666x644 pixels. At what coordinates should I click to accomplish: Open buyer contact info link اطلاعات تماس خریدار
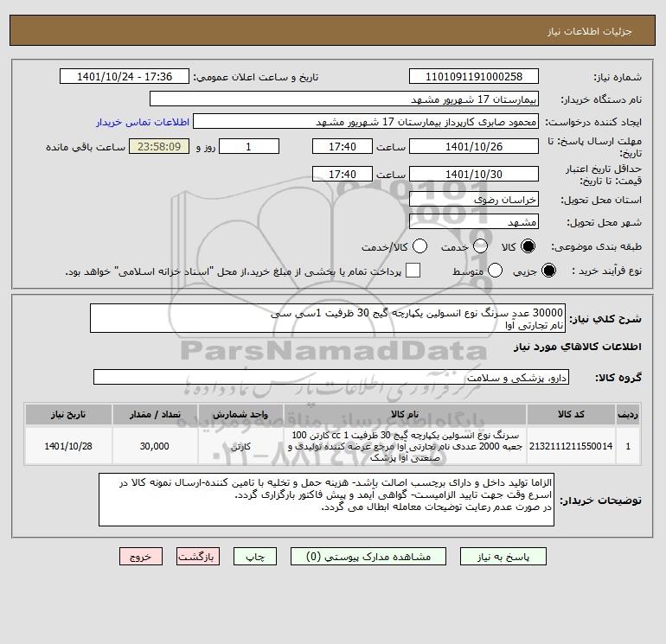point(143,122)
